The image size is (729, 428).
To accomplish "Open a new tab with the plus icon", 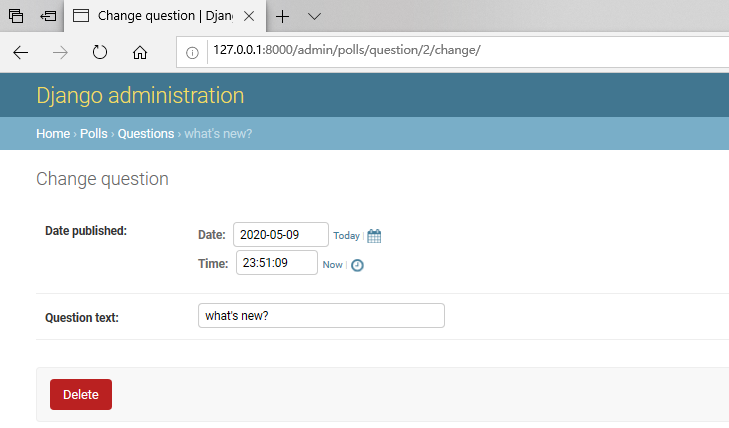I will pyautogui.click(x=282, y=17).
